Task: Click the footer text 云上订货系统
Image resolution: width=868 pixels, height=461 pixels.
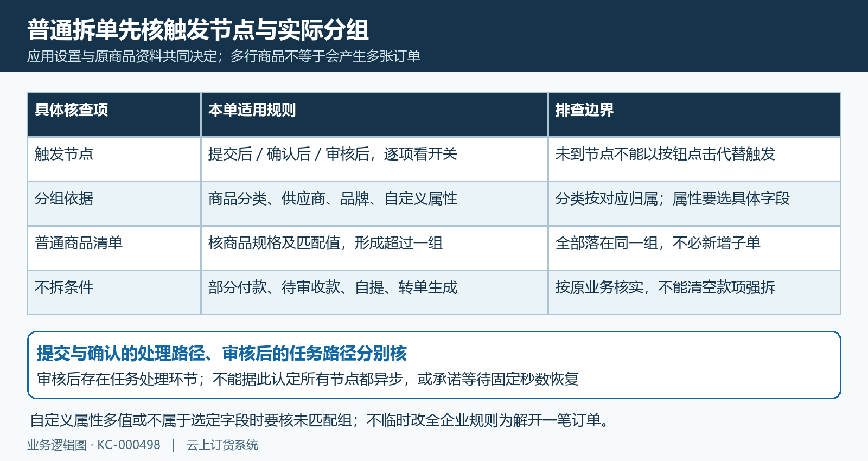Action: tap(222, 445)
